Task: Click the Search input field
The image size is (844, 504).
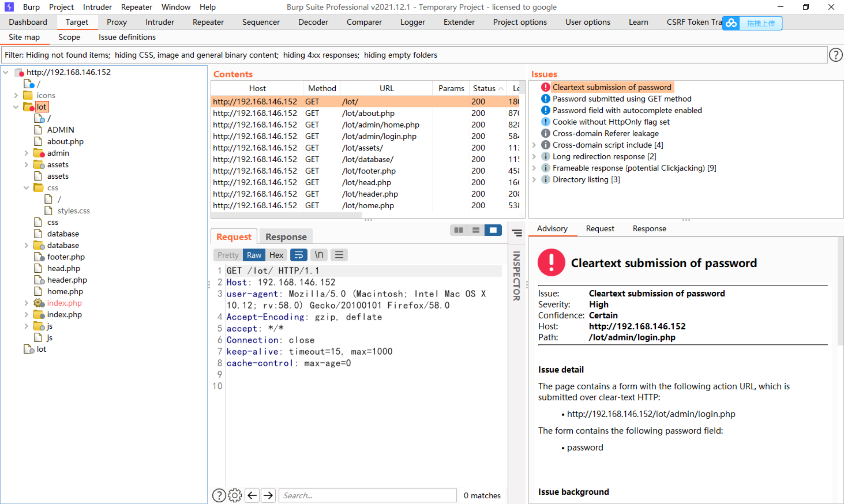Action: pyautogui.click(x=368, y=495)
